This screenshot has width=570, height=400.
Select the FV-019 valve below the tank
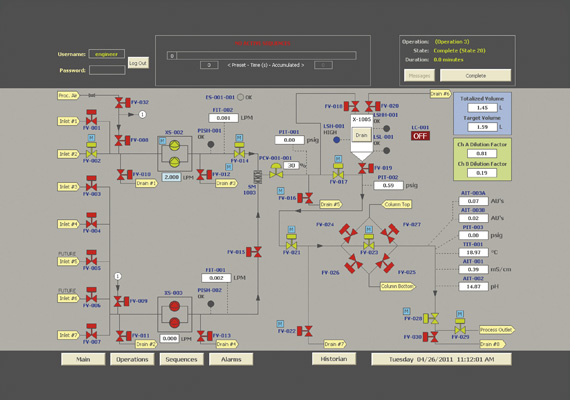coord(366,168)
